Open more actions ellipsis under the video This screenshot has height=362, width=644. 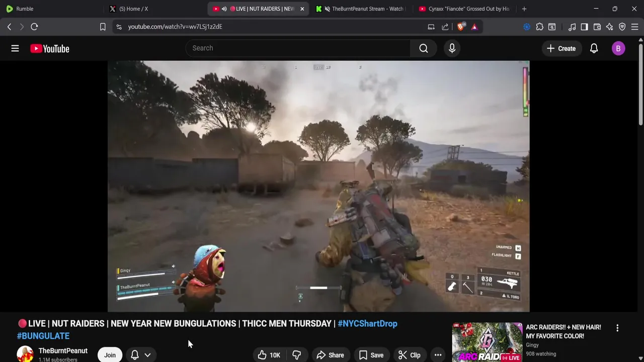coord(438,355)
